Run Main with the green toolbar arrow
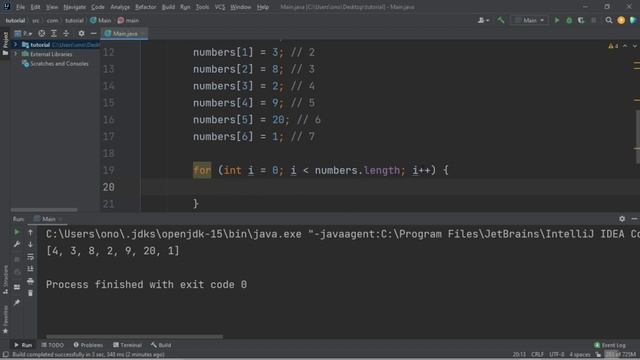This screenshot has width=640, height=360. (556, 20)
